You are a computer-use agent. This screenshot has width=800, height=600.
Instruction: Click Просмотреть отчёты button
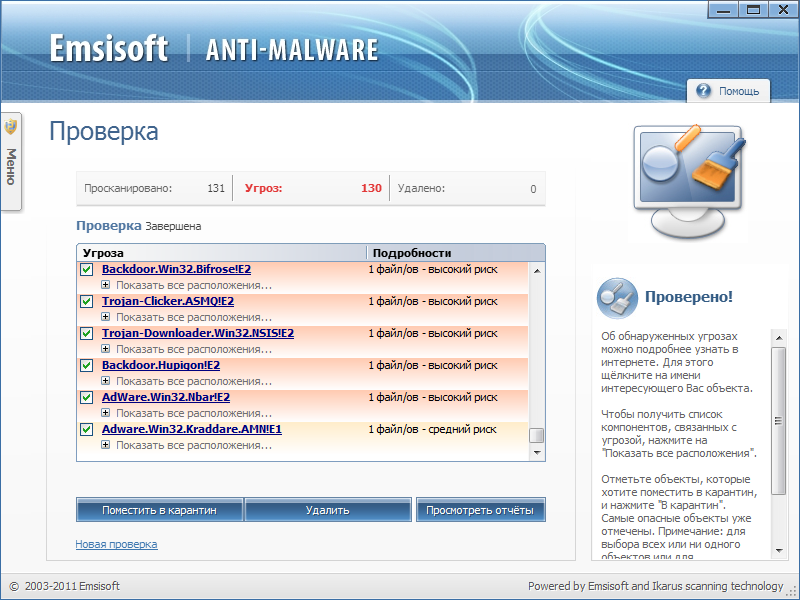pyautogui.click(x=480, y=510)
